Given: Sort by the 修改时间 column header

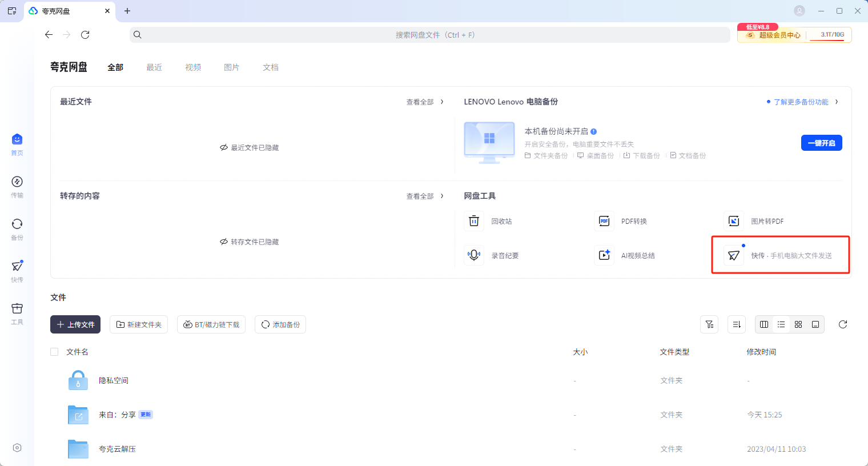Looking at the screenshot, I should [x=761, y=352].
